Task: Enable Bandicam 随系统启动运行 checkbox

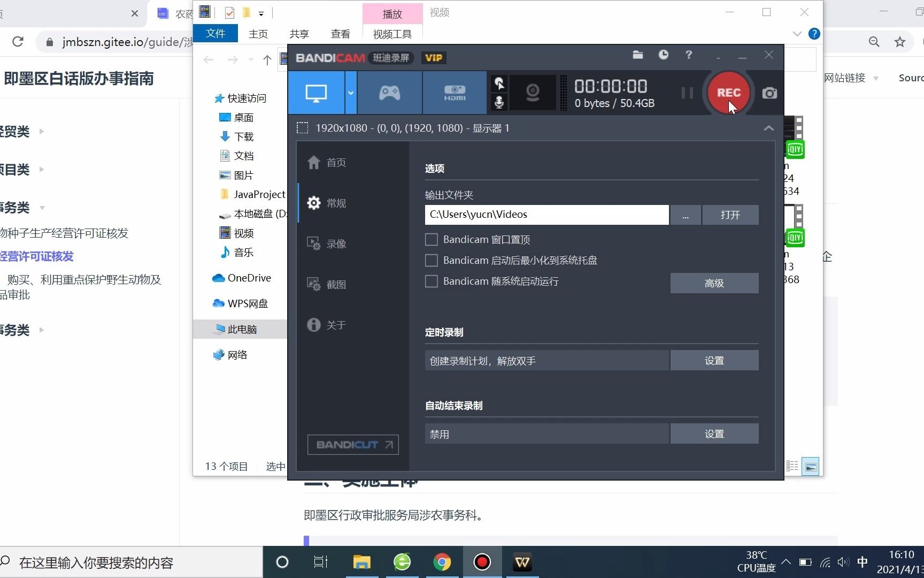Action: [x=431, y=281]
